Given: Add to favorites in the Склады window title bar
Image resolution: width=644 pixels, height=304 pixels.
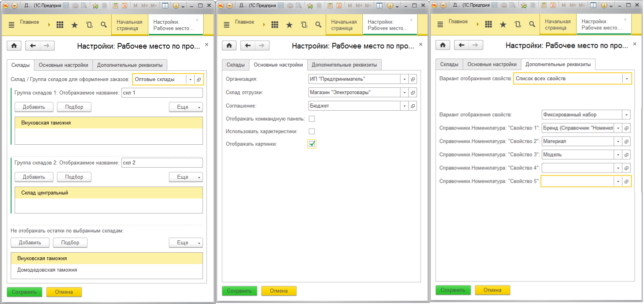Looking at the screenshot, I should point(95,6).
